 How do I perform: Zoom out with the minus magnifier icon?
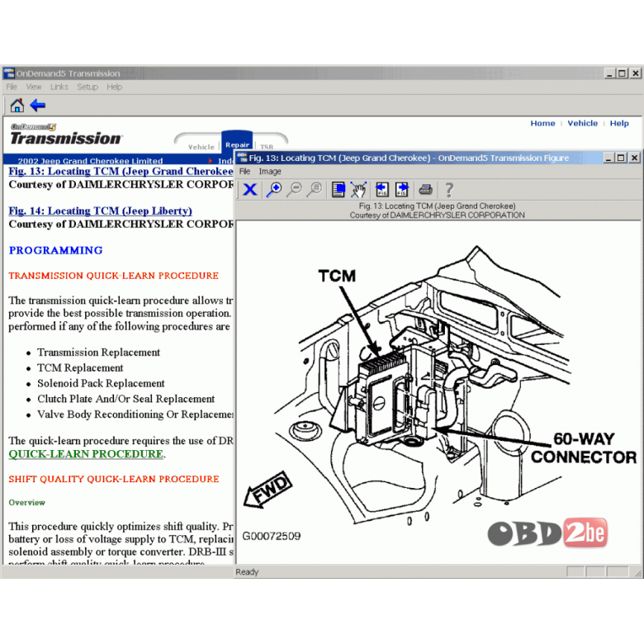294,190
